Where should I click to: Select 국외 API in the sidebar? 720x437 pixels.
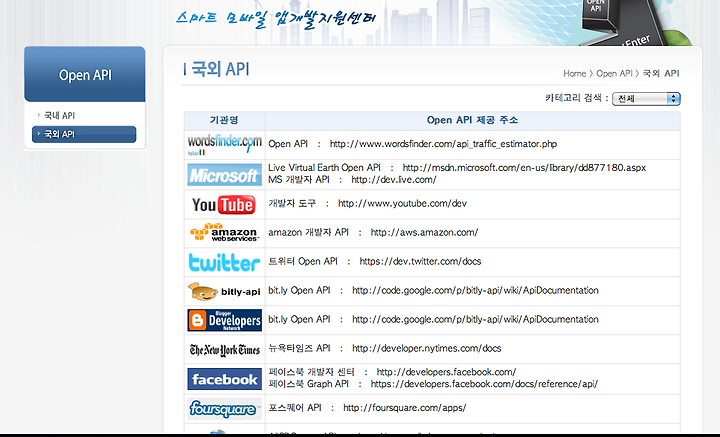point(84,134)
